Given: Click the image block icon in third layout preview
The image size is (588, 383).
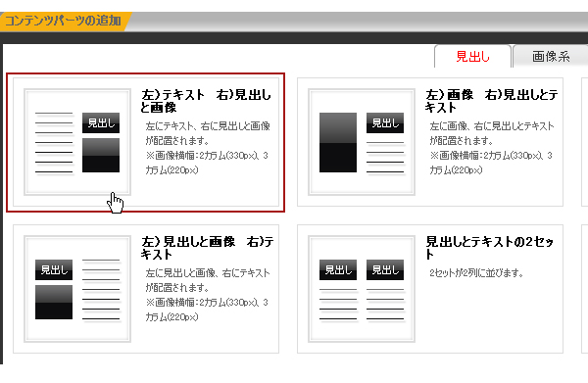Looking at the screenshot, I should pyautogui.click(x=54, y=302).
